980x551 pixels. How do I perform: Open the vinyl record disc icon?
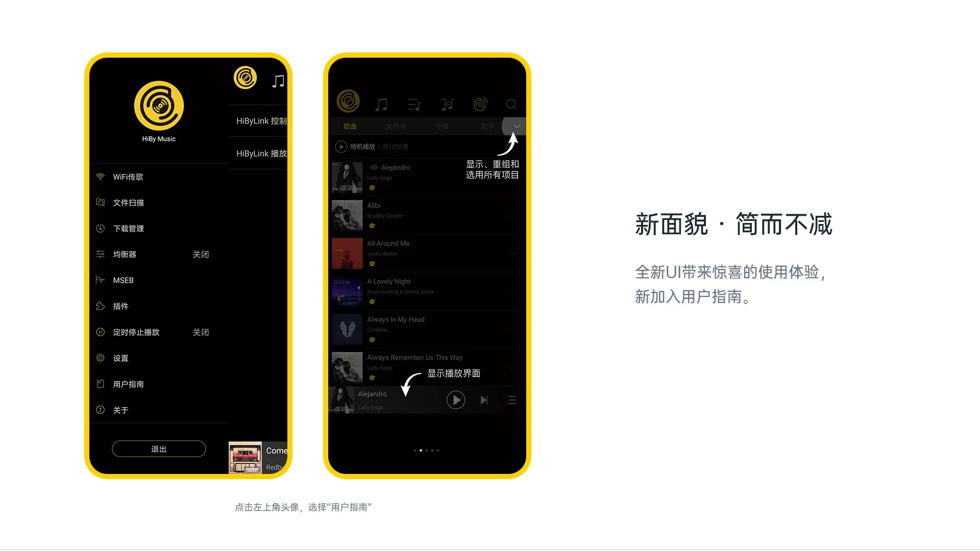click(x=481, y=104)
